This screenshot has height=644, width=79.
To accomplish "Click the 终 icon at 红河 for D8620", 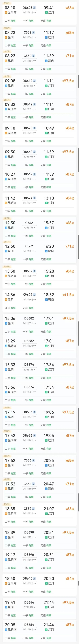I will click(x=46, y=133).
